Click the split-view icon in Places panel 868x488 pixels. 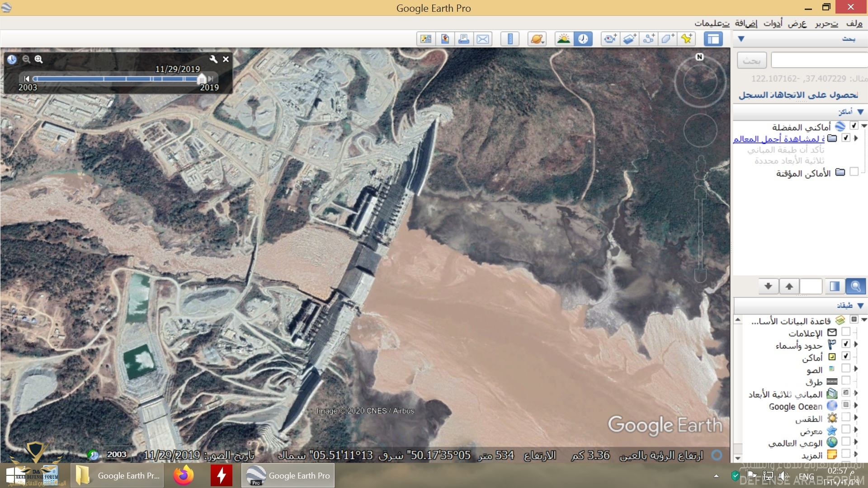click(835, 286)
